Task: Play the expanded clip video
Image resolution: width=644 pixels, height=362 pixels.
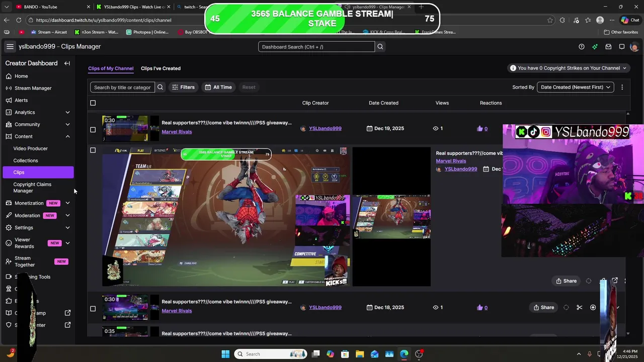Action: pyautogui.click(x=226, y=217)
